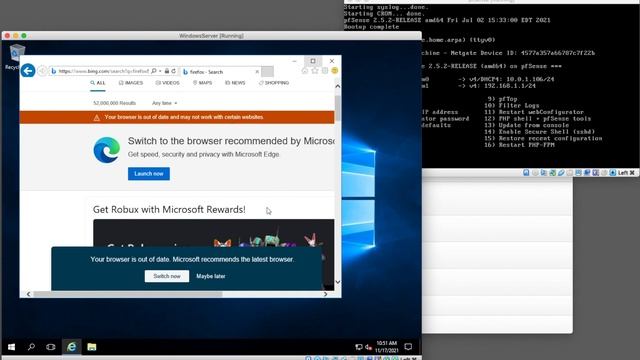
Task: Click the pfSense 'Enable Secure Shell (sshd)' line
Action: point(539,132)
